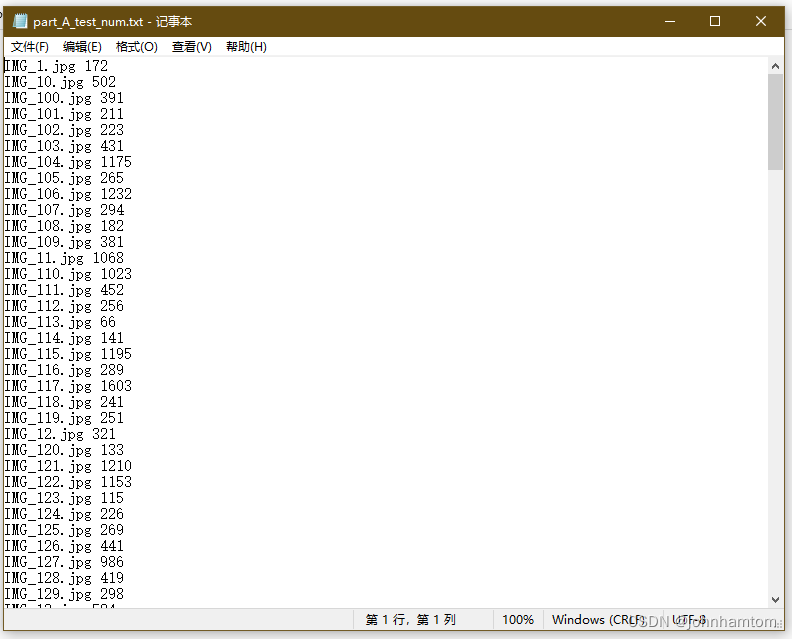Click the 100% zoom status entry
This screenshot has height=639, width=792.
click(x=518, y=620)
